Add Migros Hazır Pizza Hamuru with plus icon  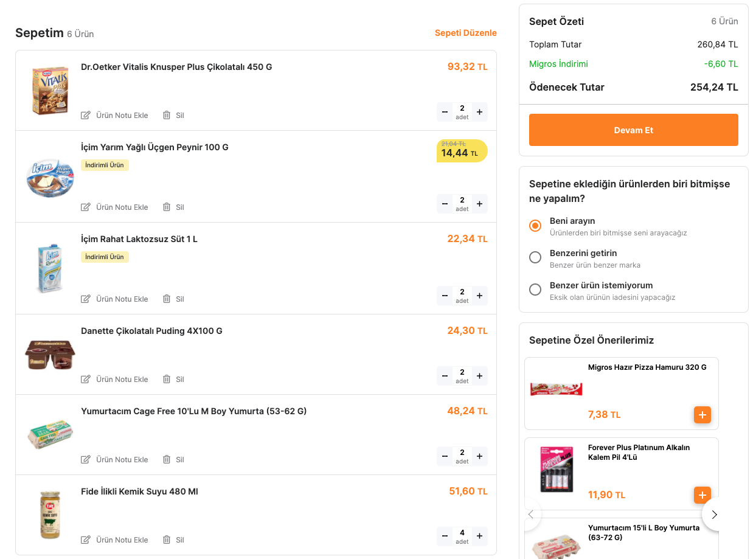tap(702, 415)
